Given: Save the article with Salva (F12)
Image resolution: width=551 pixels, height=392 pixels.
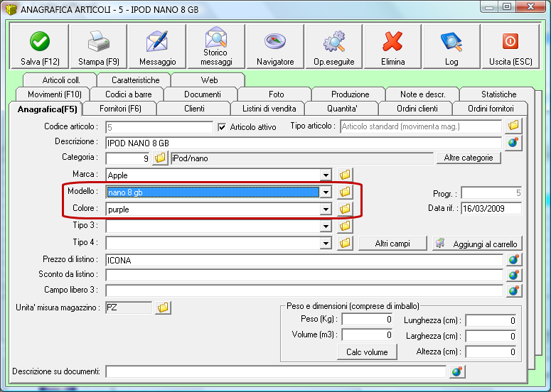Looking at the screenshot, I should (39, 46).
